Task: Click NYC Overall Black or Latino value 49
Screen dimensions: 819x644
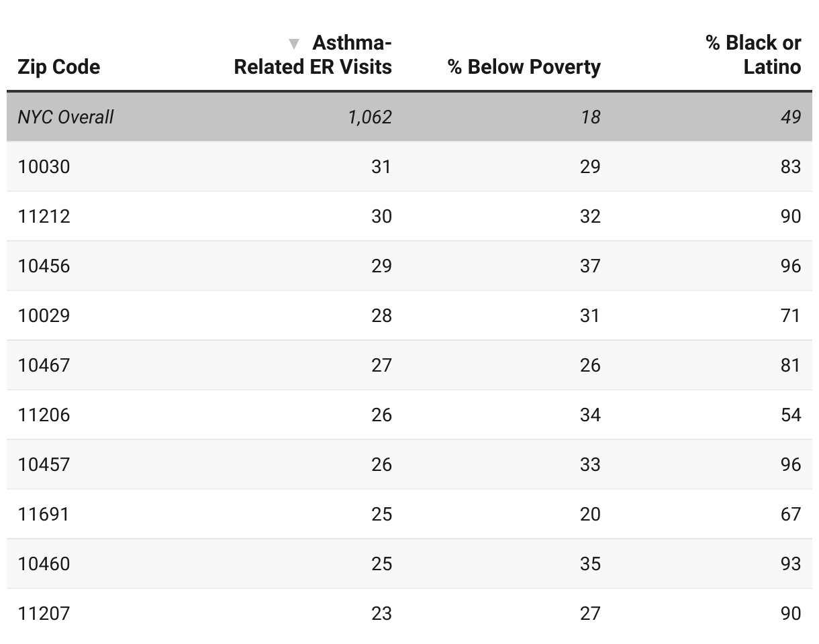Action: [x=791, y=117]
